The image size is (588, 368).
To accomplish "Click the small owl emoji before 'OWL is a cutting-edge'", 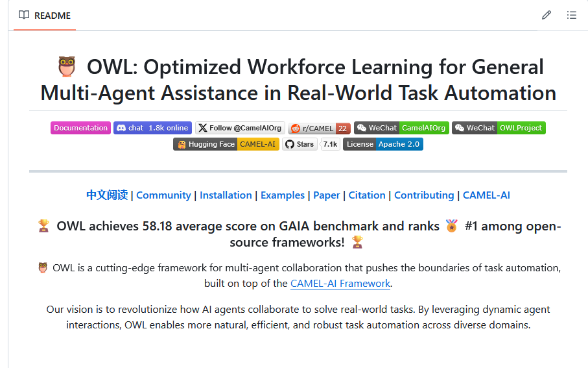I will tap(43, 268).
